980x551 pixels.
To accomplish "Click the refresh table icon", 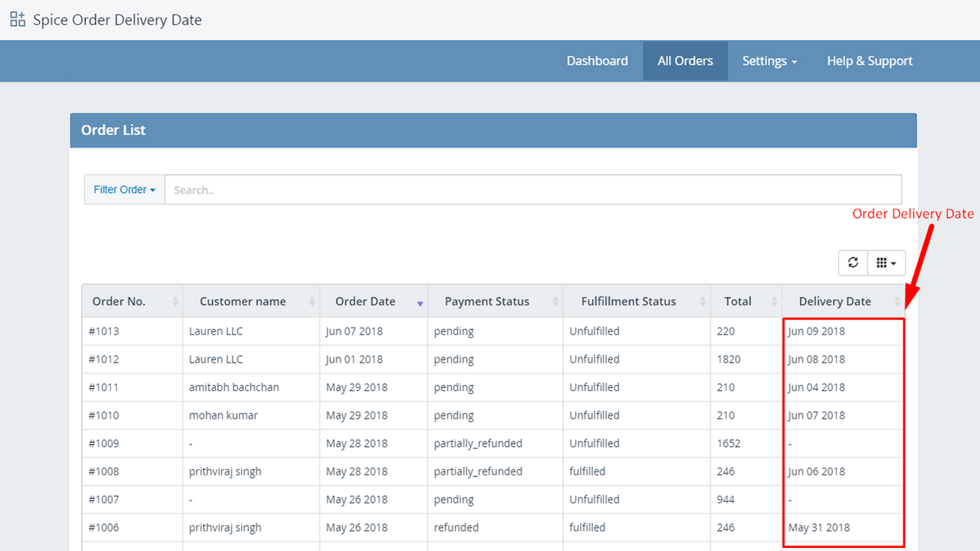I will pos(853,262).
